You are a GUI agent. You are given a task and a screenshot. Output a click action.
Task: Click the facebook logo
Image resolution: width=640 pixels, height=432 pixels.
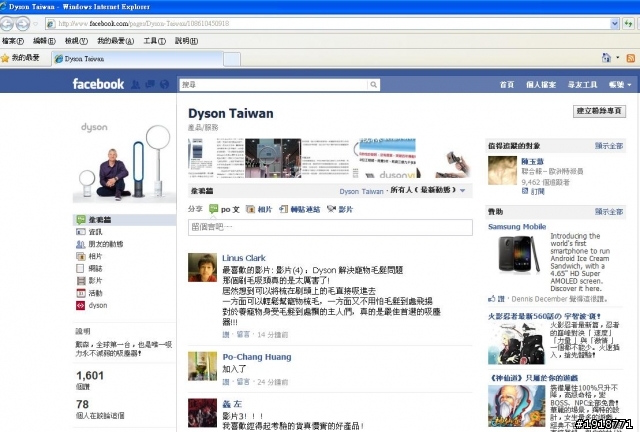click(x=98, y=84)
